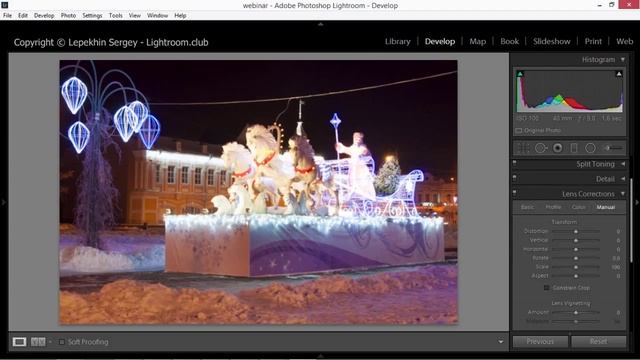This screenshot has width=640, height=360.
Task: Click the Reset button
Action: coord(598,341)
